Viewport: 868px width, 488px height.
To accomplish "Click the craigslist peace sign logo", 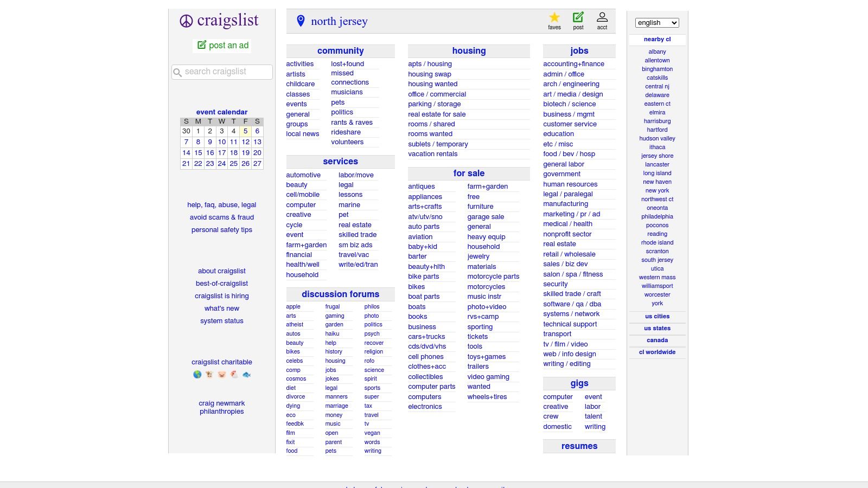I will (x=186, y=21).
